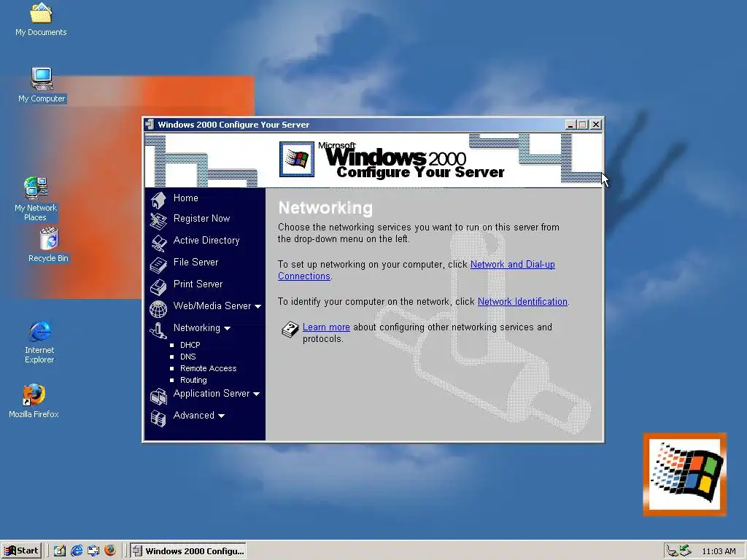Open File Server menu item
Viewport: 747px width, 560px height.
click(x=196, y=262)
